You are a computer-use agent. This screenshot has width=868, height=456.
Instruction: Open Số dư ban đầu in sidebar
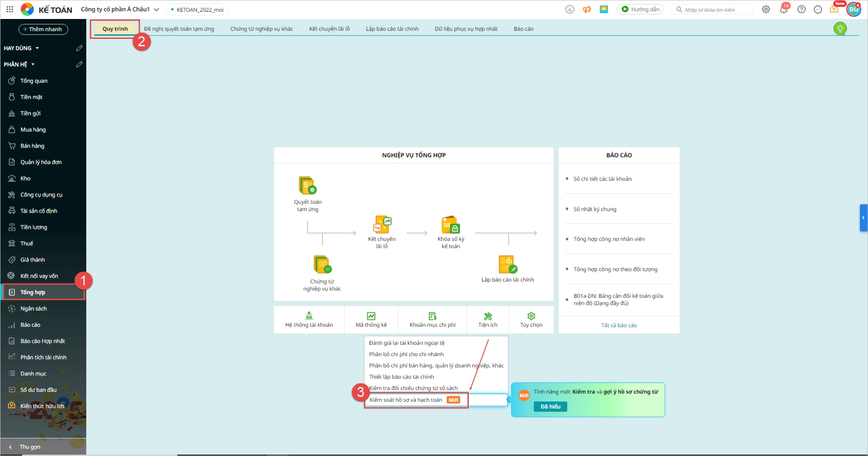pyautogui.click(x=43, y=390)
